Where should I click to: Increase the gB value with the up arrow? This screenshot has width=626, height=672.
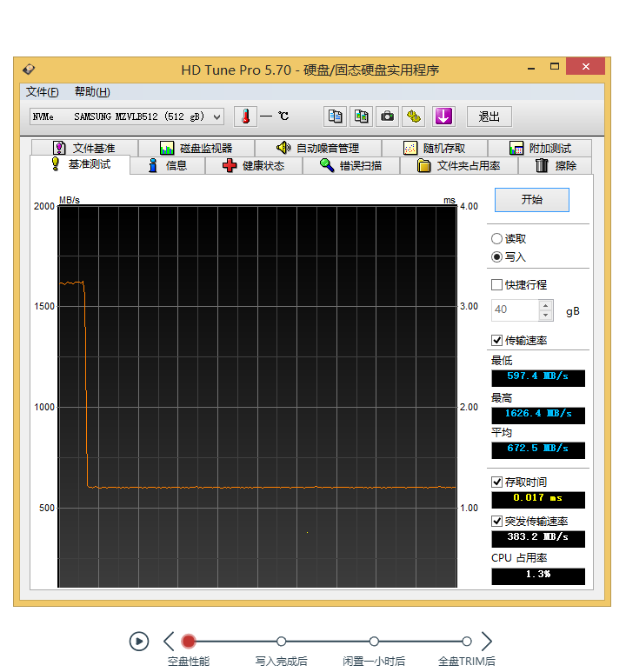tap(545, 305)
